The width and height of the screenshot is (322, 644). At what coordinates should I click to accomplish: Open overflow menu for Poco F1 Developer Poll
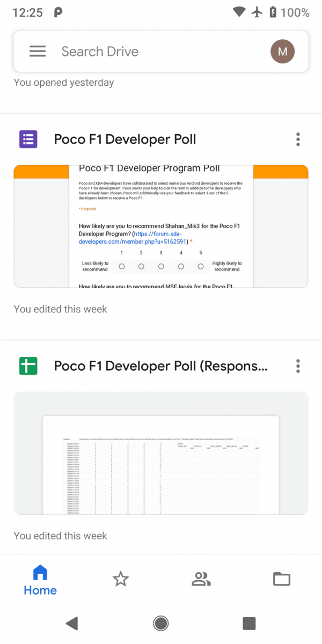[298, 139]
